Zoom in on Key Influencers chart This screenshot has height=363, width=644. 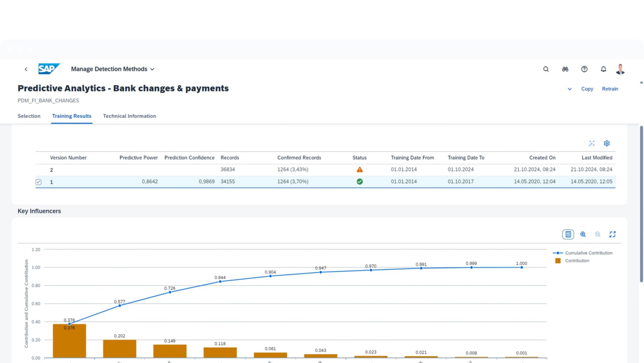(x=583, y=234)
